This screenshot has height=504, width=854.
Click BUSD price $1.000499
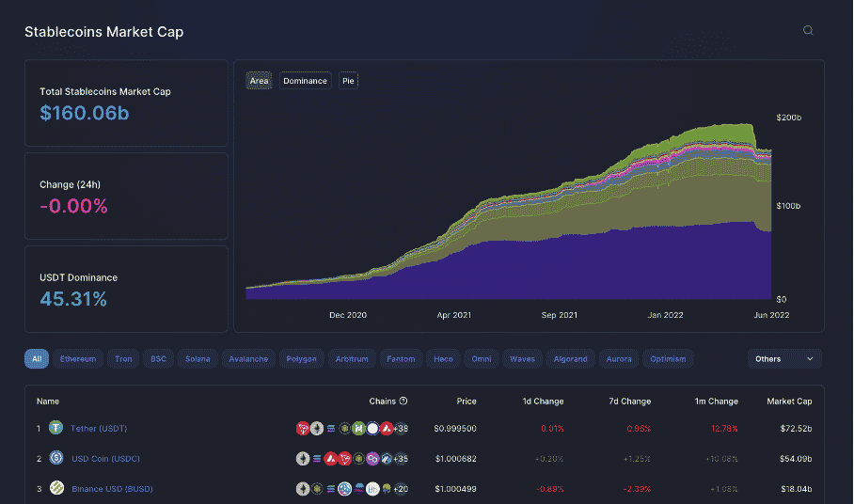tap(455, 489)
